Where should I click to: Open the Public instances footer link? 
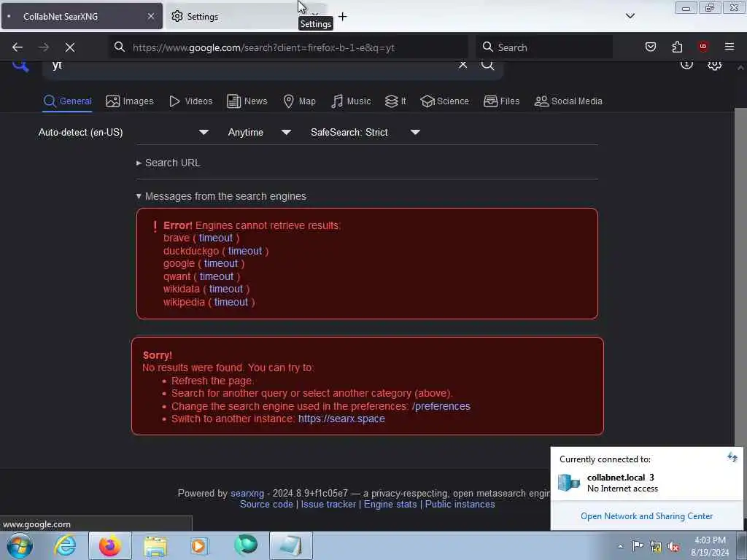click(460, 505)
